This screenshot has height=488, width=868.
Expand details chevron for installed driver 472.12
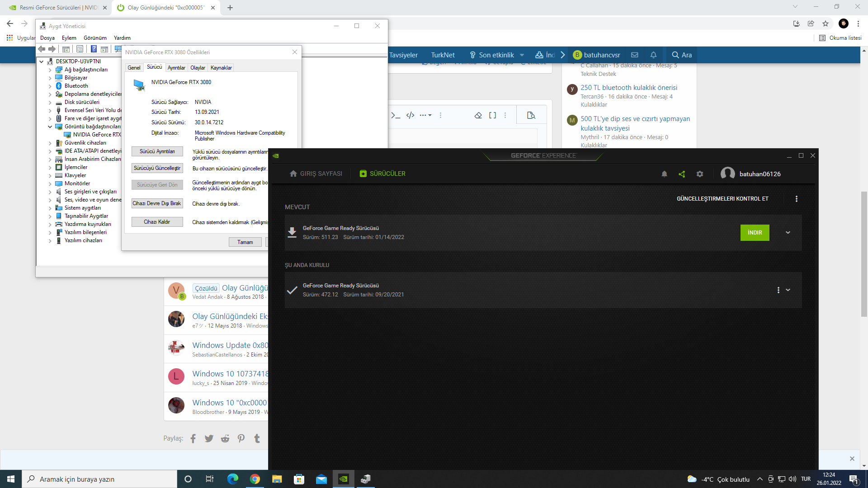788,290
